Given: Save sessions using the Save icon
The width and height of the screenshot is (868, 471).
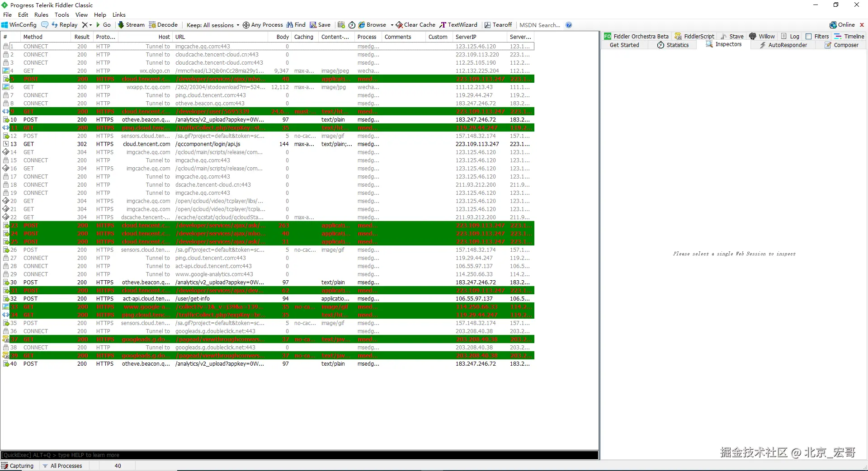Looking at the screenshot, I should point(320,25).
